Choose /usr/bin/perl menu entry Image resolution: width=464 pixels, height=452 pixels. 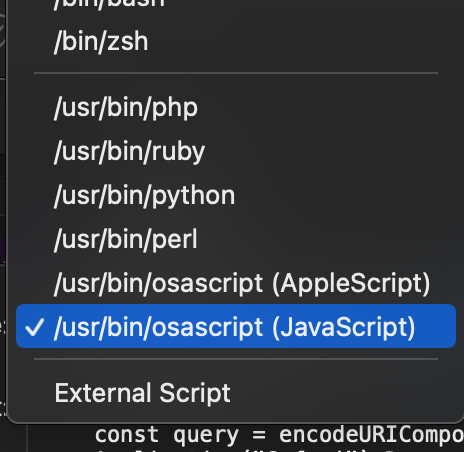(236, 239)
